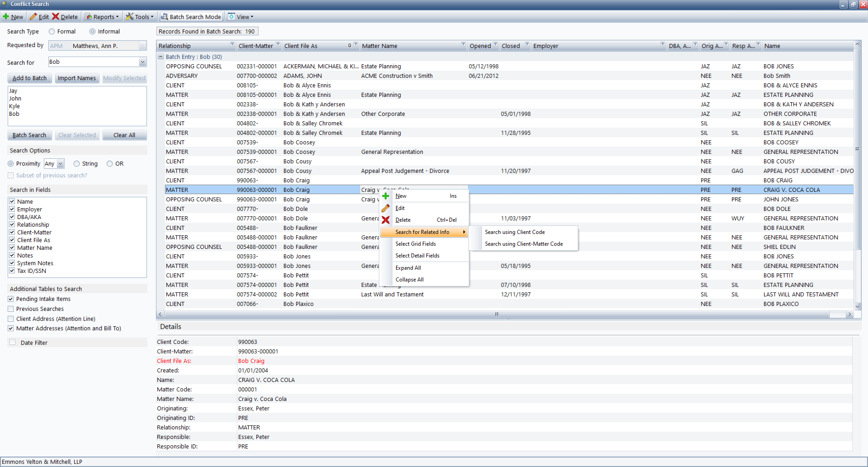This screenshot has width=868, height=467.
Task: Select the Formal search type radio
Action: [52, 31]
